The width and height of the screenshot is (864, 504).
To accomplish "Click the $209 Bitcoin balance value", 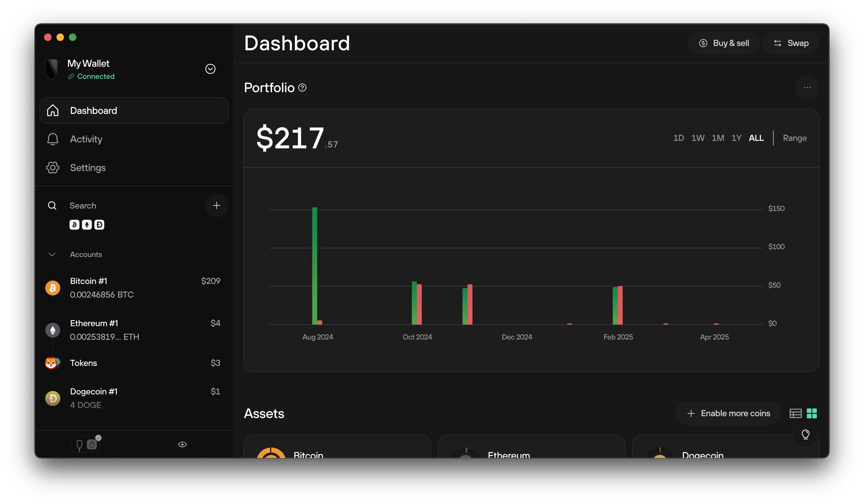I will [210, 281].
